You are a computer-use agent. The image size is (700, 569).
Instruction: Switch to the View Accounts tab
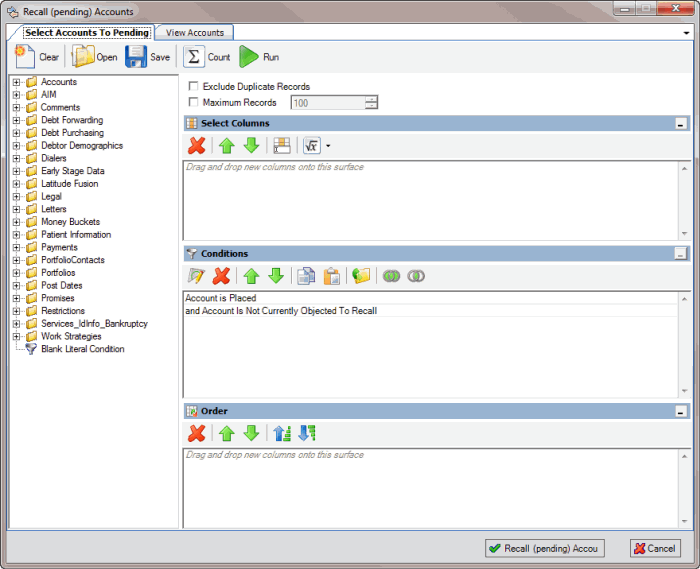(x=195, y=33)
